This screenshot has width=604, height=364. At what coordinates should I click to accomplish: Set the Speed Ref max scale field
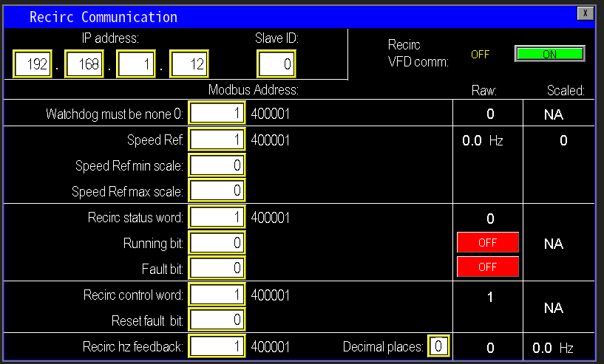click(x=217, y=190)
